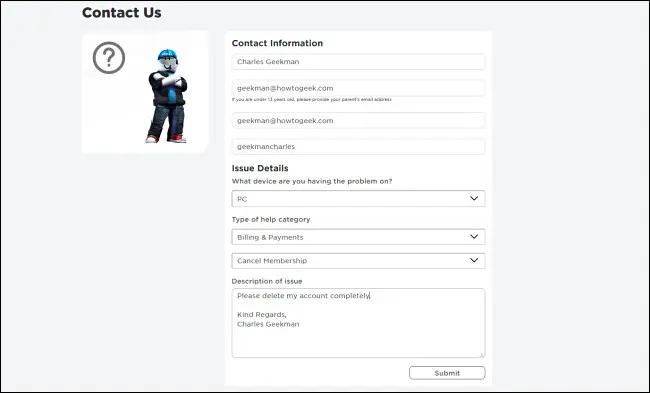Click the Contact Information section heading
Image resolution: width=650 pixels, height=393 pixels.
[277, 43]
